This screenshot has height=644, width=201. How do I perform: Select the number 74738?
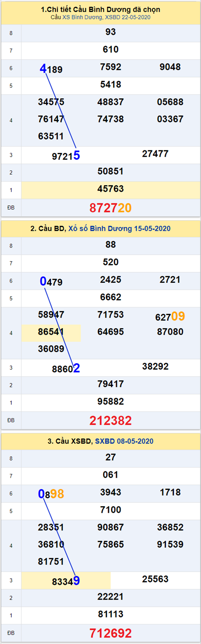(x=111, y=119)
